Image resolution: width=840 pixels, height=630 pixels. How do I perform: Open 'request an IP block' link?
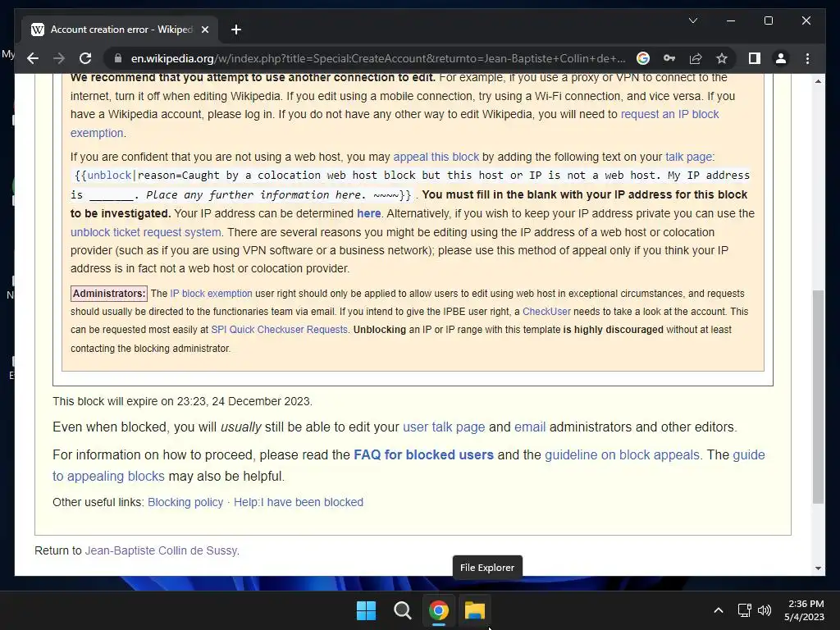click(x=669, y=114)
